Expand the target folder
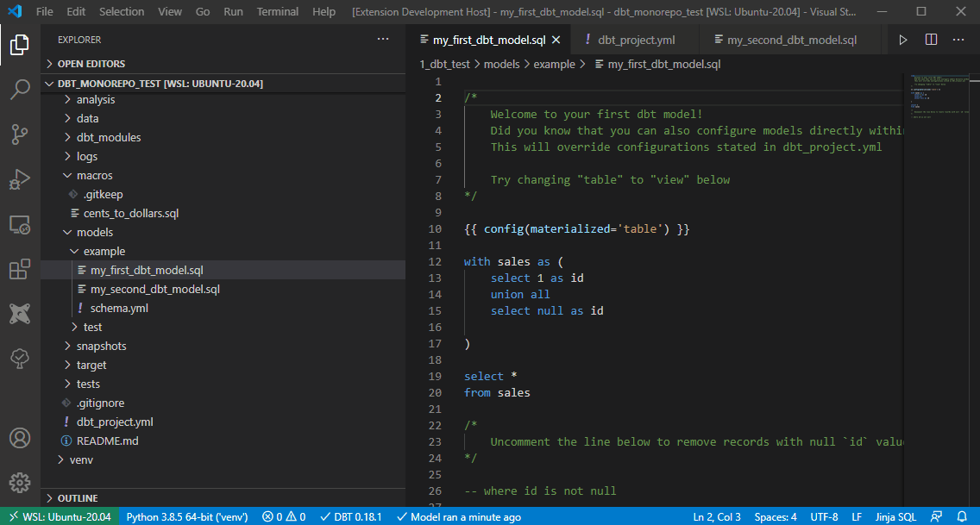This screenshot has height=525, width=980. point(223,365)
